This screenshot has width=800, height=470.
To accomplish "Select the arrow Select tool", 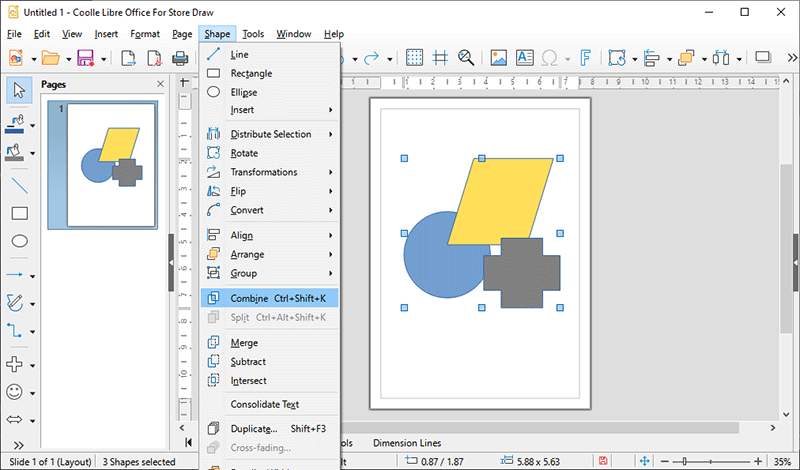I will (x=19, y=90).
